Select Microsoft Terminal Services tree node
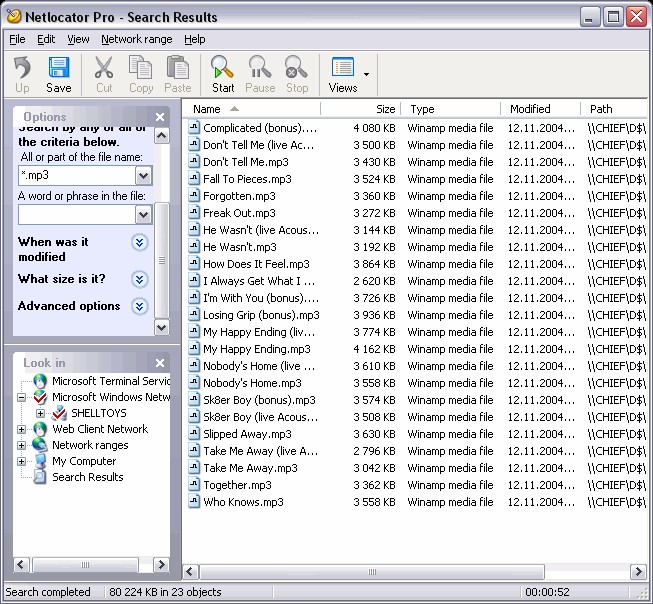The height and width of the screenshot is (604, 653). pyautogui.click(x=111, y=381)
